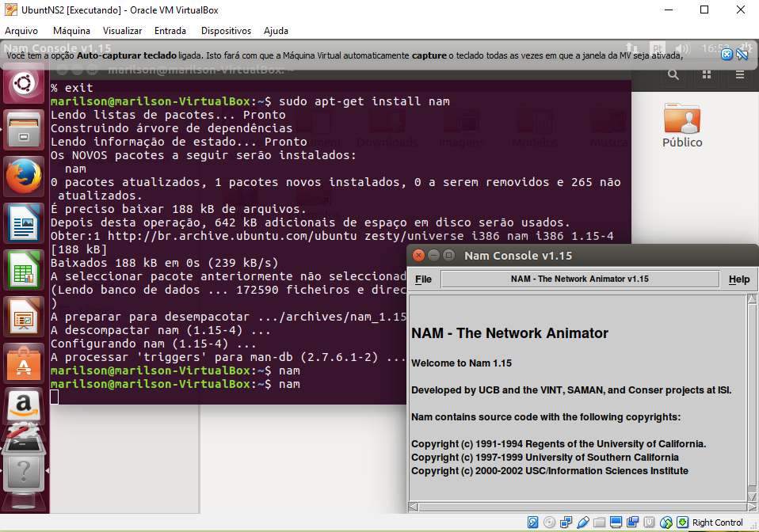This screenshot has height=532, width=759.
Task: Click the mouse integration status icon
Action: click(x=666, y=522)
